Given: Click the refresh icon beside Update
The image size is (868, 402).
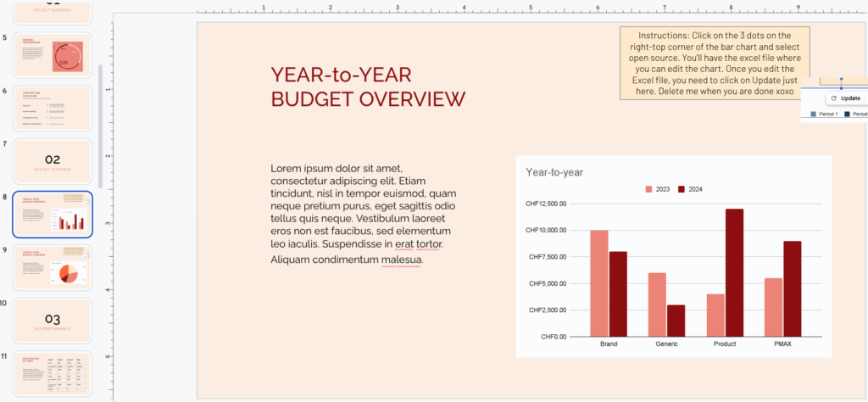Looking at the screenshot, I should pyautogui.click(x=834, y=98).
